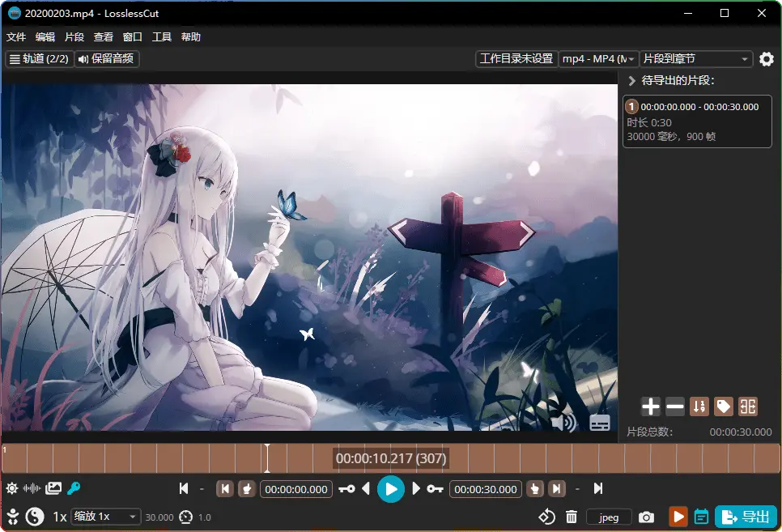Image resolution: width=782 pixels, height=532 pixels.
Task: Capture a snapshot with the camera icon
Action: (x=646, y=517)
